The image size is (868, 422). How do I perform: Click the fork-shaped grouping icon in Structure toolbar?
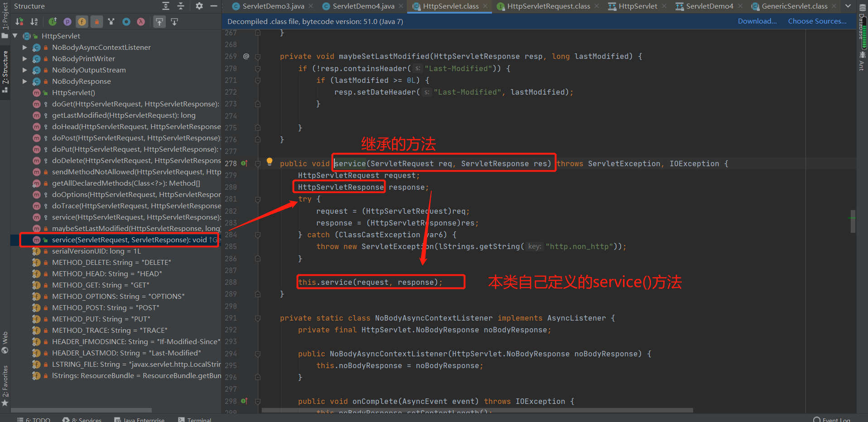(x=111, y=22)
